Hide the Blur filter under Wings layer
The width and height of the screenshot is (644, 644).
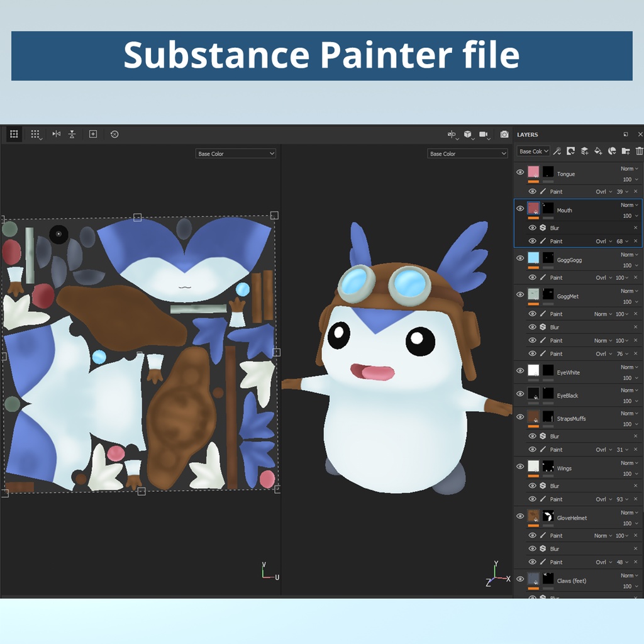(x=532, y=486)
